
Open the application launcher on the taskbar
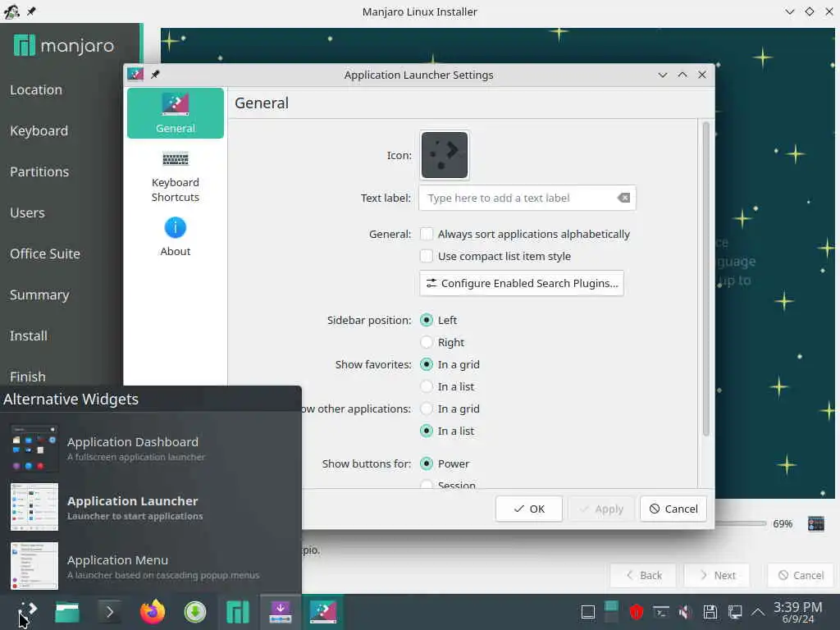(x=25, y=612)
